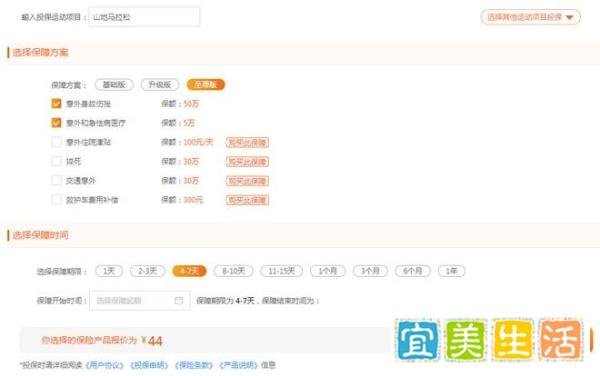The image size is (600, 376).
Task: Choose the 1个月 coverage period
Action: click(x=328, y=271)
